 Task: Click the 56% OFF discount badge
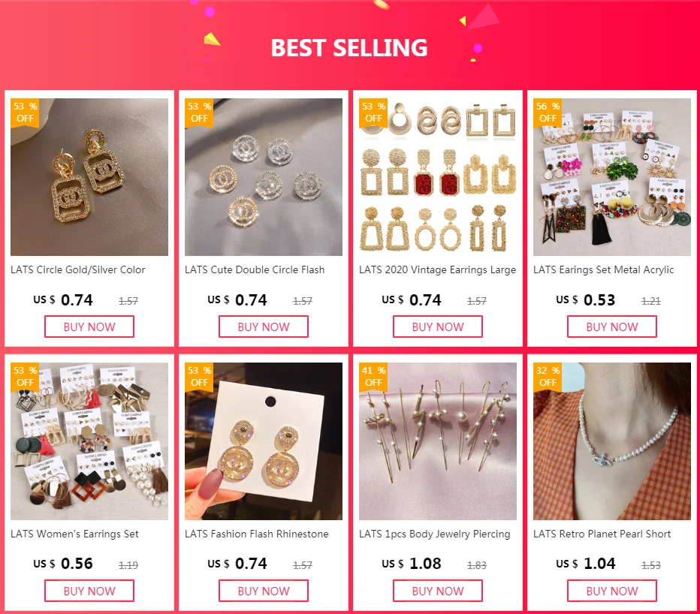(548, 113)
